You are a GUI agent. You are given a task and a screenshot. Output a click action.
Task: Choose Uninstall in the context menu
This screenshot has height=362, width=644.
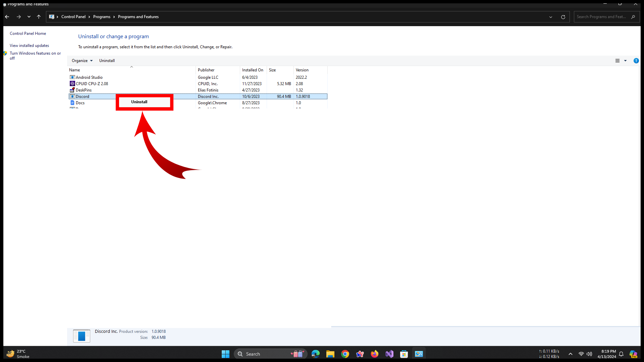139,102
